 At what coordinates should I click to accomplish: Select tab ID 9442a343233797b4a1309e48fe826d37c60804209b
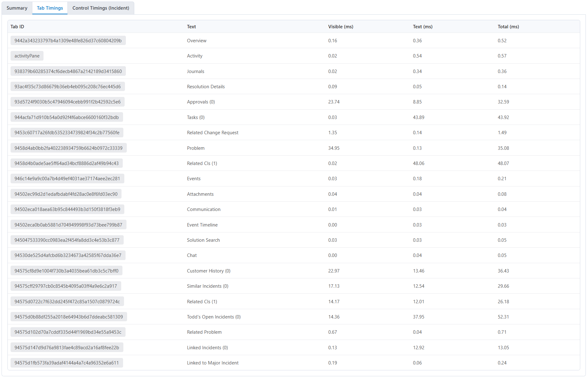pyautogui.click(x=68, y=41)
